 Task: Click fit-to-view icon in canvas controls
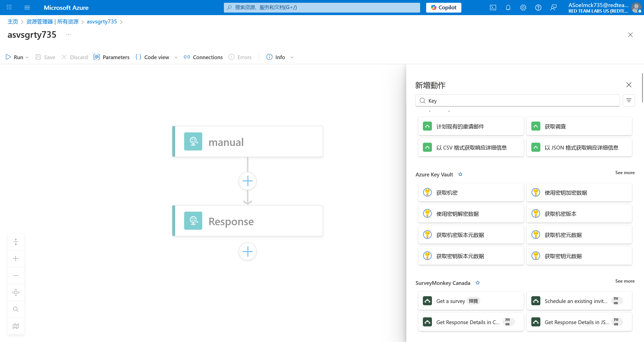[x=16, y=292]
